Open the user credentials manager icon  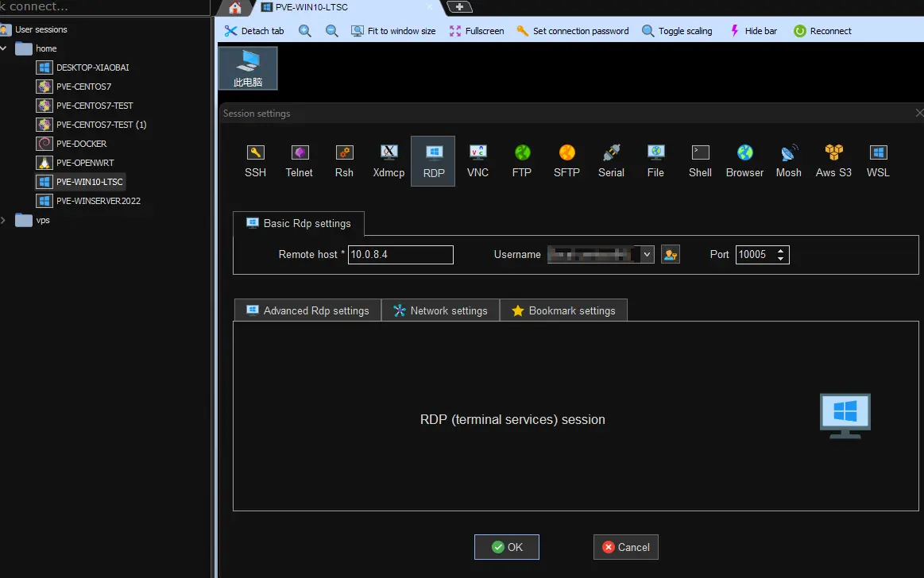(671, 255)
